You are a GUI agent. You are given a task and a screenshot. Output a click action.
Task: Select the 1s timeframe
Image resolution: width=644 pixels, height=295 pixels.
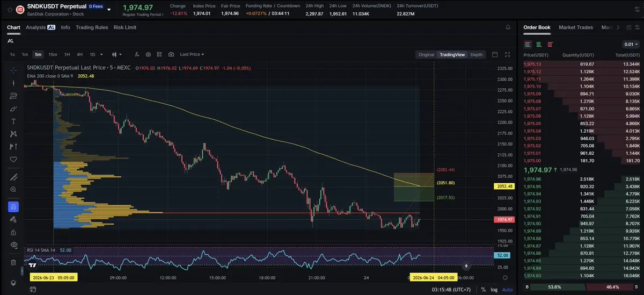pos(12,54)
